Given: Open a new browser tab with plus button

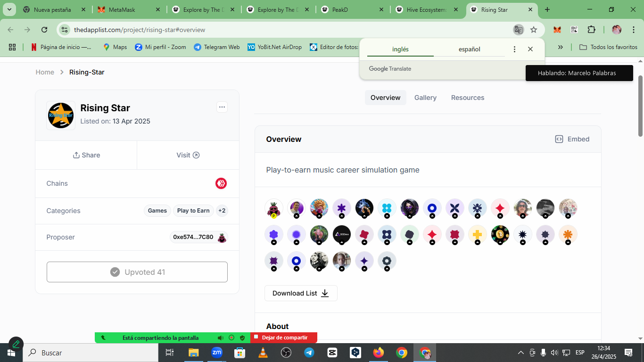Looking at the screenshot, I should (547, 9).
